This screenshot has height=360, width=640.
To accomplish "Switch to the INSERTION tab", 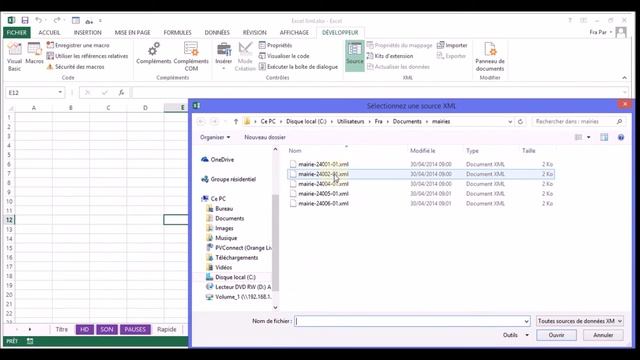I will (x=88, y=32).
